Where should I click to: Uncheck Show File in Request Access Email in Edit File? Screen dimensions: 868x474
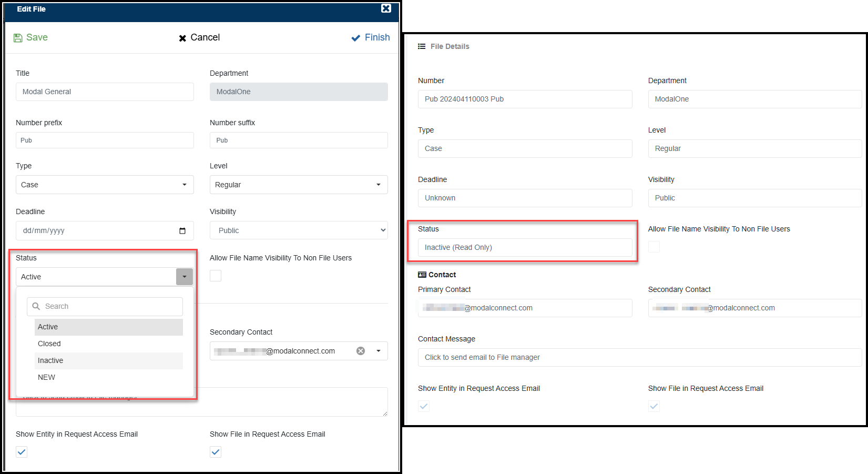point(216,452)
